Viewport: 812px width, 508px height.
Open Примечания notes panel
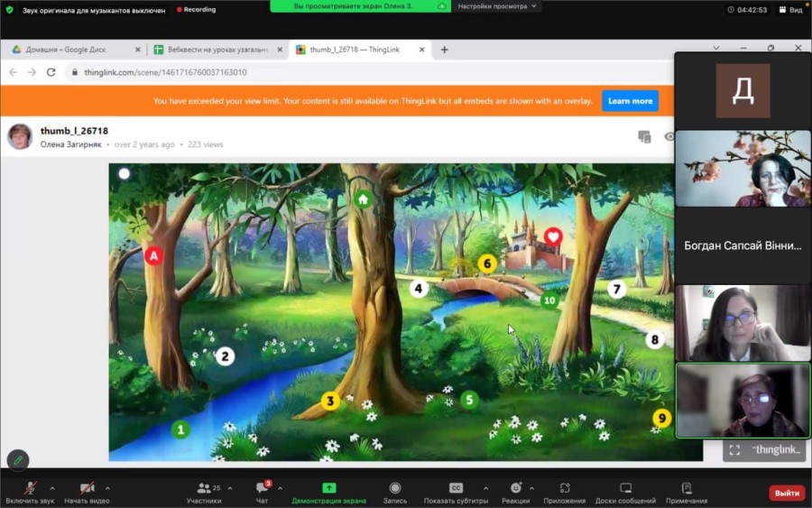tap(687, 493)
